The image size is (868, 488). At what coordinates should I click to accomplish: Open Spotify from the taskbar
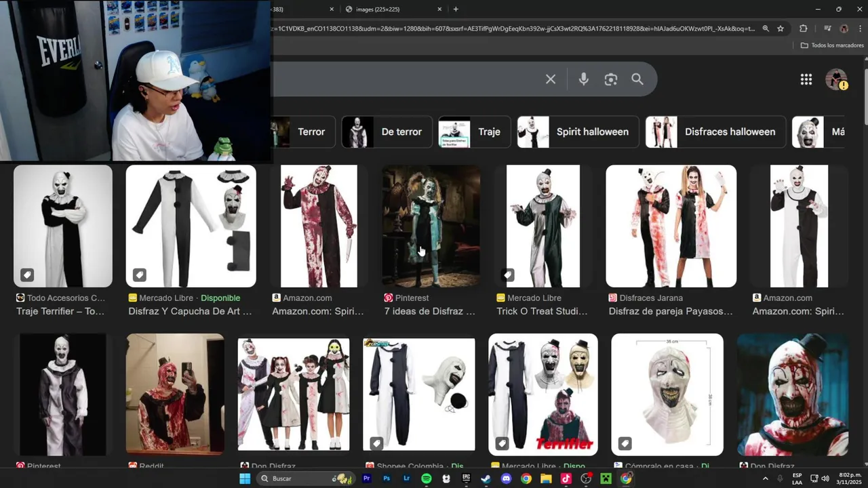point(427,479)
